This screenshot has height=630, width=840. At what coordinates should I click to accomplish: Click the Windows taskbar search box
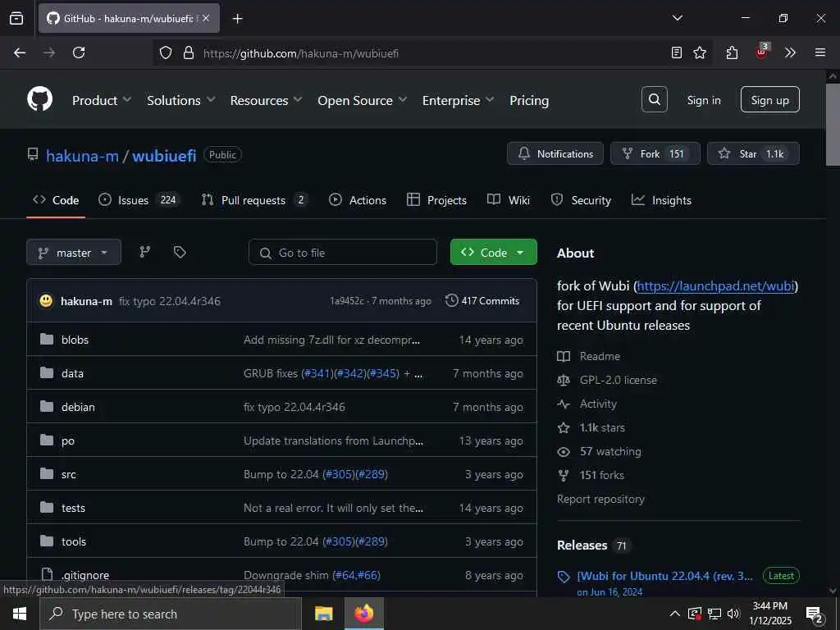[x=171, y=614]
